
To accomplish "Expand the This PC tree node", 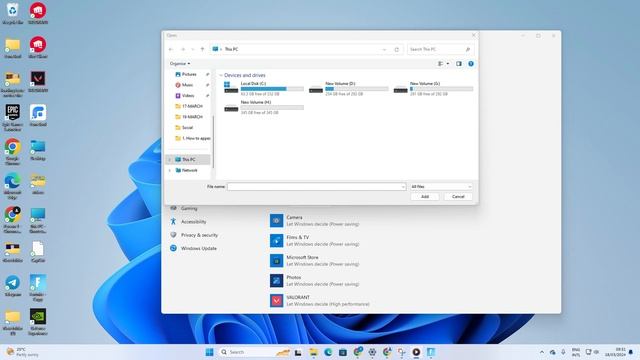I will (170, 160).
